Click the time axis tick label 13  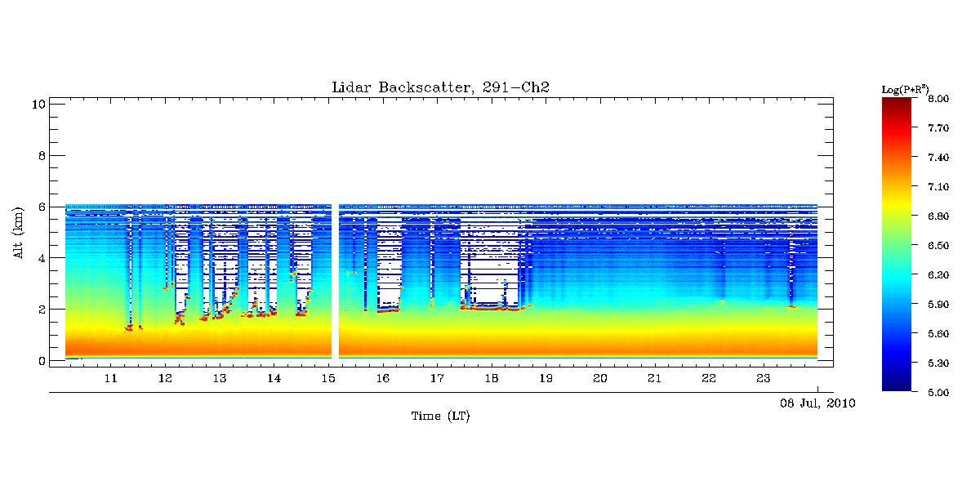[x=220, y=379]
